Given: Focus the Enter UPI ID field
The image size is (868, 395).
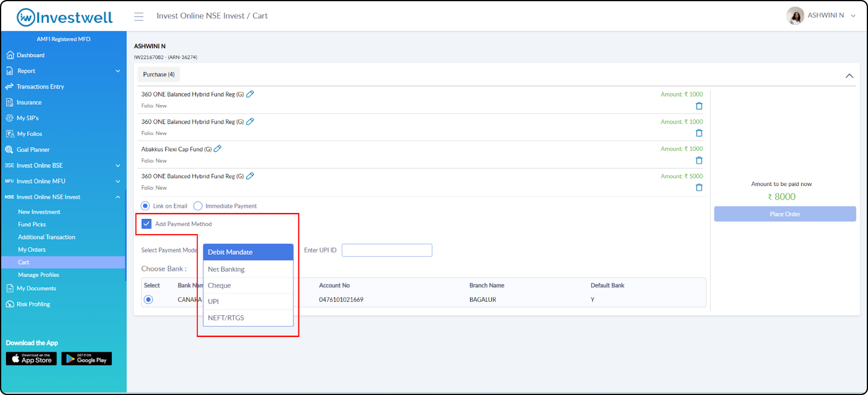Looking at the screenshot, I should point(387,250).
